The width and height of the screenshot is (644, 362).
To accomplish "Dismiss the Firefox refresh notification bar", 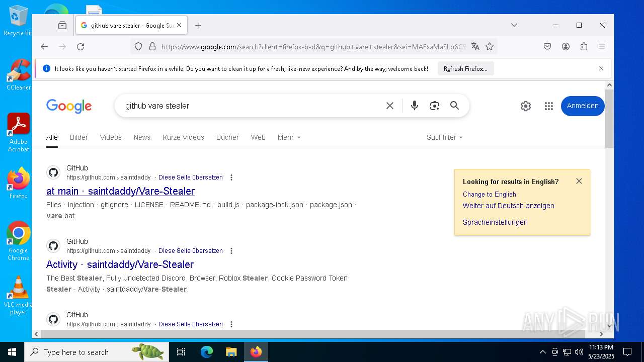I will (601, 68).
